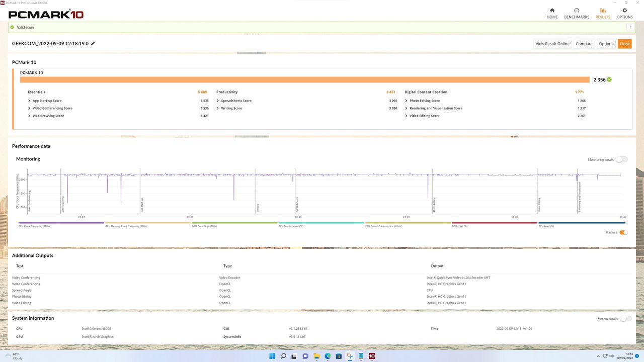Viewport: 644px width, 362px height.
Task: Open the weather widget on taskbar
Action: 13,356
